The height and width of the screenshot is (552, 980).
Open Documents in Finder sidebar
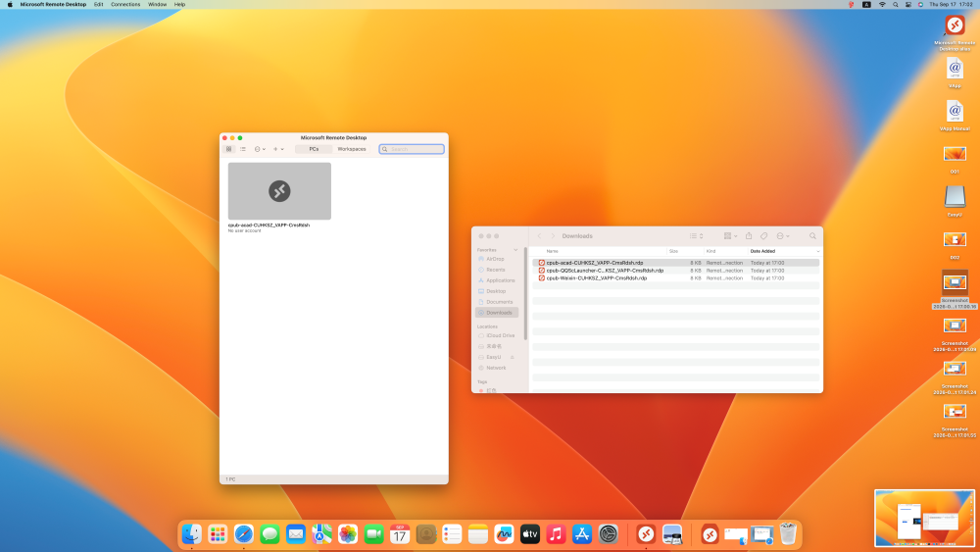coord(499,302)
